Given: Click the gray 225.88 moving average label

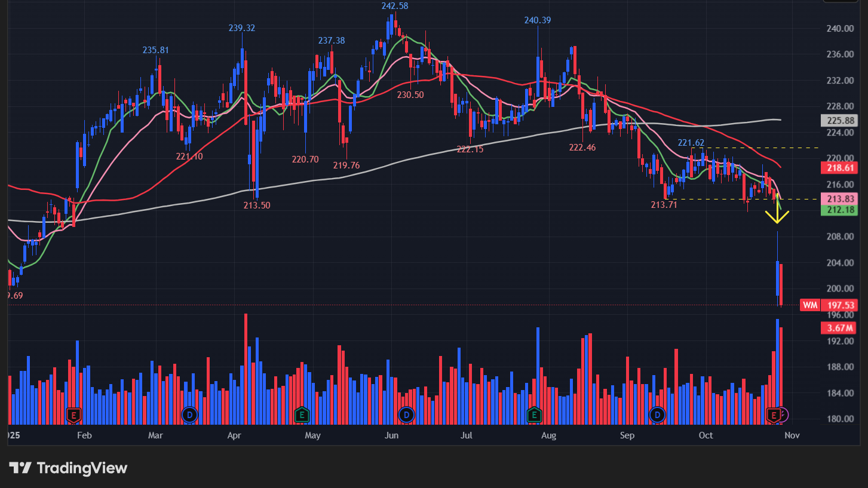Looking at the screenshot, I should pyautogui.click(x=840, y=121).
